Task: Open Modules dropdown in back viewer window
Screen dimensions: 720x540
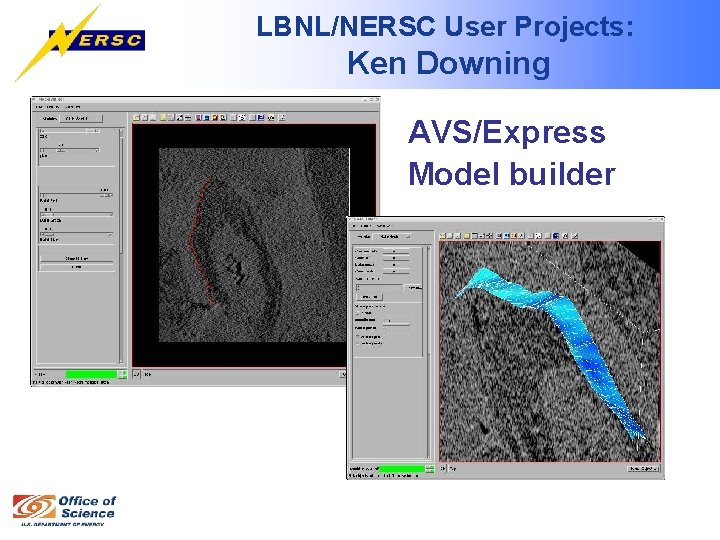Action: [82, 118]
